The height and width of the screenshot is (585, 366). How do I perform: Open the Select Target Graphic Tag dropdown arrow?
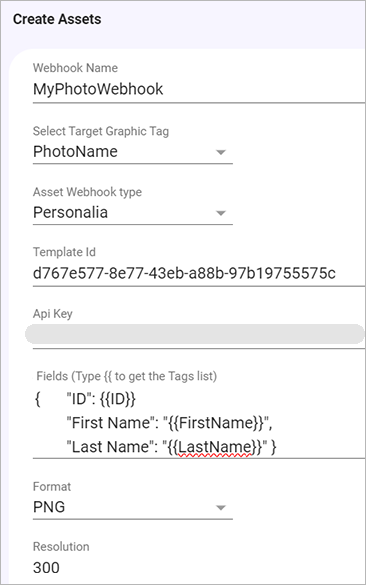(221, 152)
